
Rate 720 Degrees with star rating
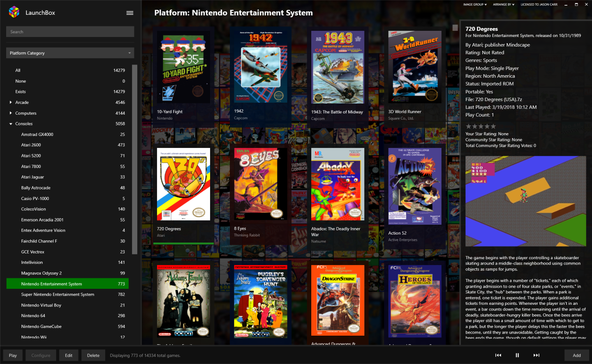pos(481,127)
